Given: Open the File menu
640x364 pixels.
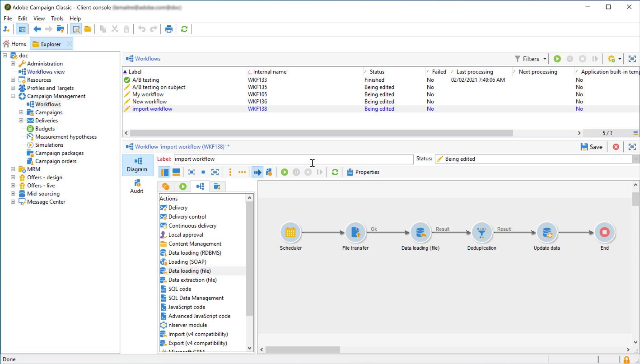Looking at the screenshot, I should (x=8, y=19).
